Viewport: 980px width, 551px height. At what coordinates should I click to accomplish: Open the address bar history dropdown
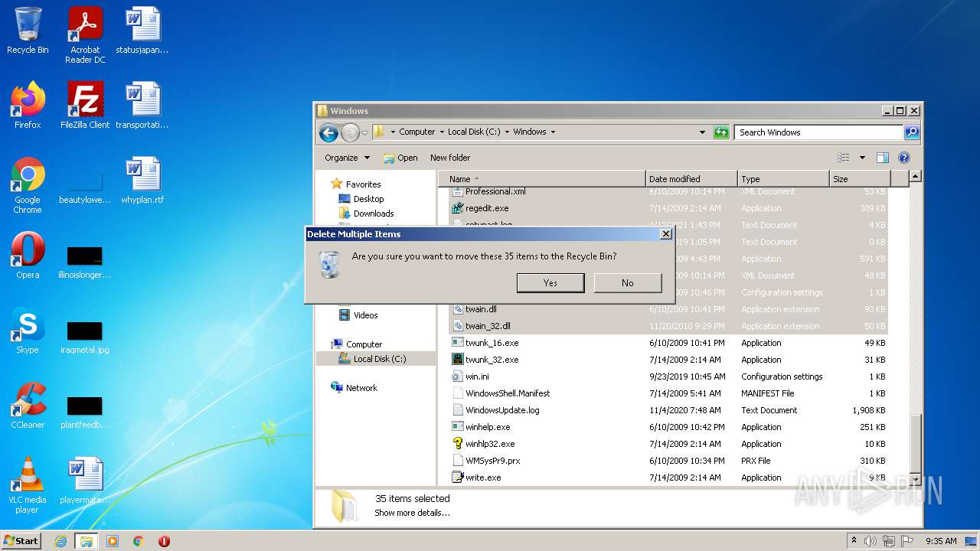702,132
